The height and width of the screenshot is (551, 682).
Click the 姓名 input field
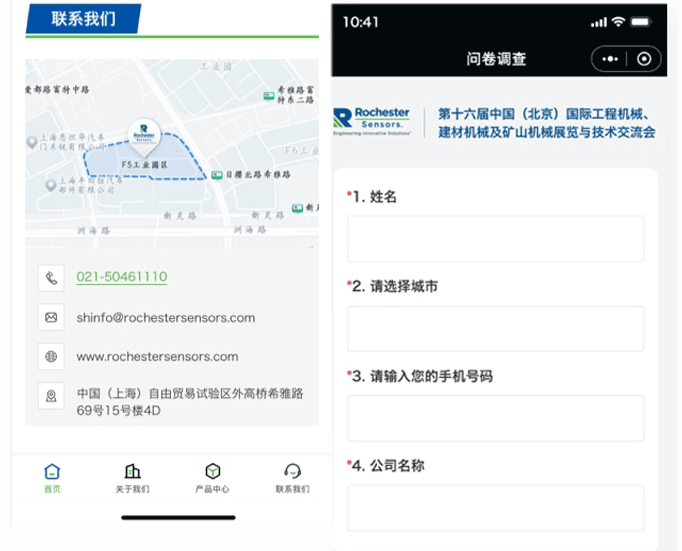tap(495, 239)
